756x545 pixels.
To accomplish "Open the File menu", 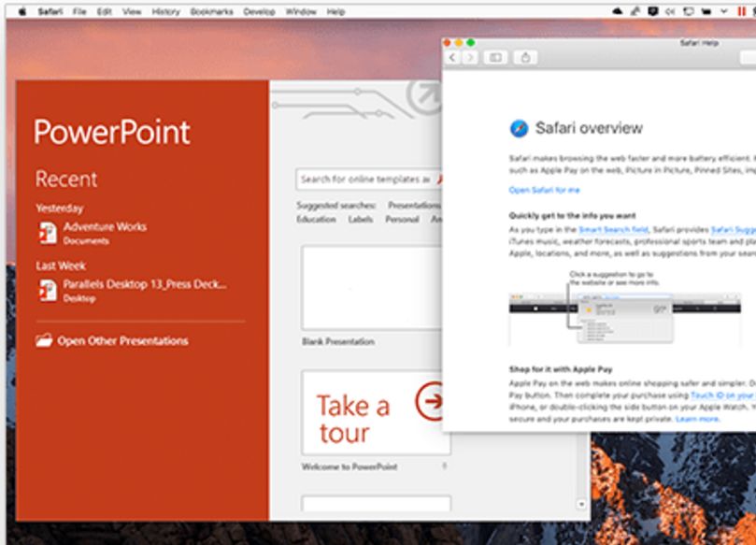I will [79, 11].
